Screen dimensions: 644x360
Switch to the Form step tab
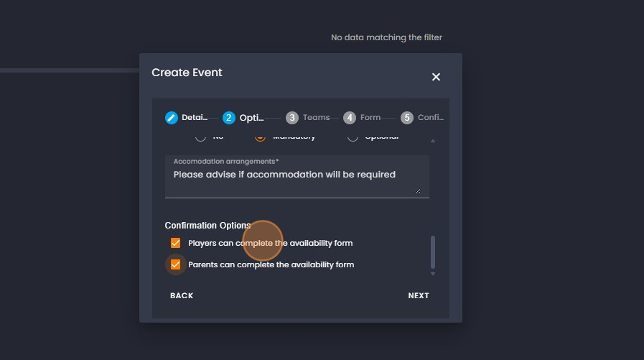[370, 118]
